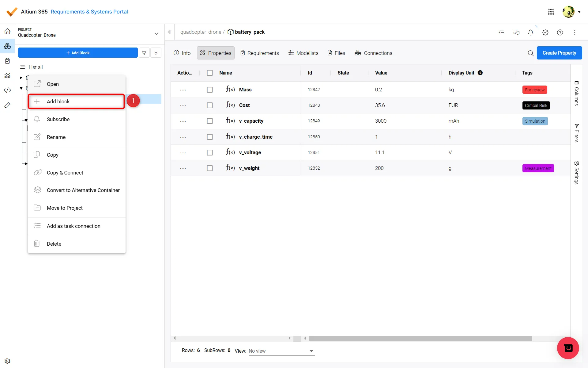Check the Mass property checkbox
The image size is (588, 368).
(209, 90)
